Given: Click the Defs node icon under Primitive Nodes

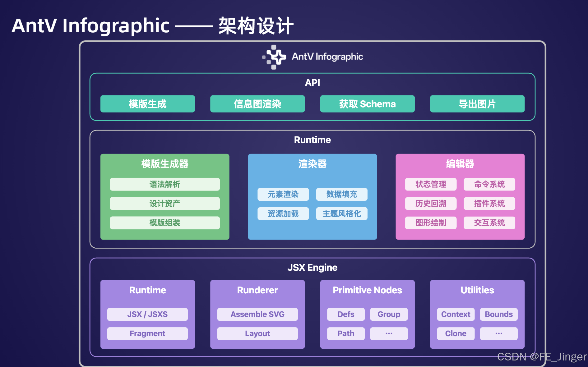Looking at the screenshot, I should (345, 314).
